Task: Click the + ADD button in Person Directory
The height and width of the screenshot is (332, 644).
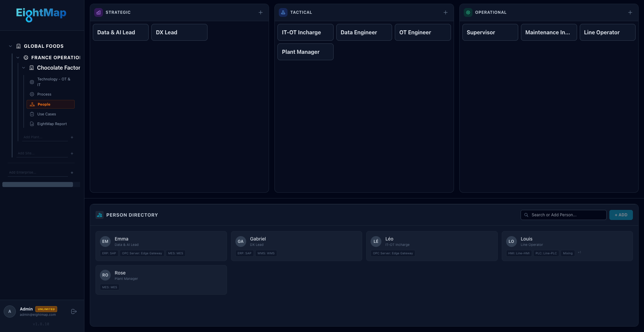Action: [621, 215]
